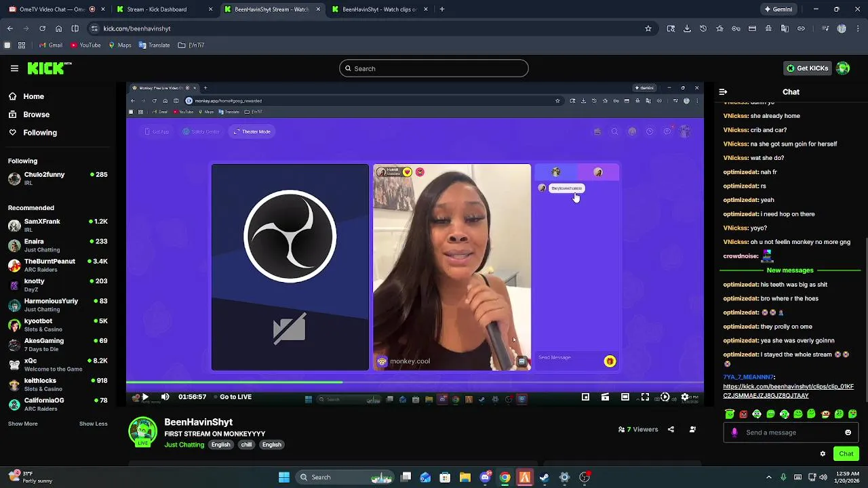The image size is (868, 488).
Task: Open Chrome downloads icon
Action: (687, 28)
